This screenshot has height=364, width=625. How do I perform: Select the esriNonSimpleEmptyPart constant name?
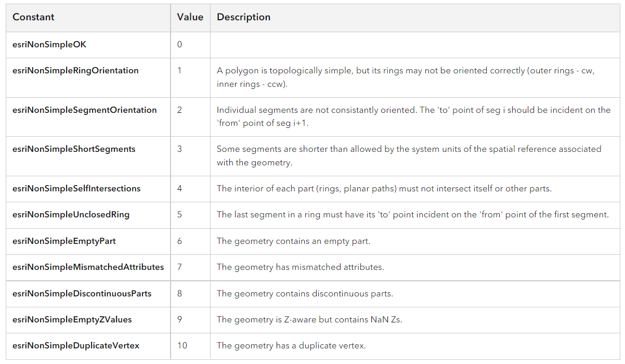coord(64,241)
